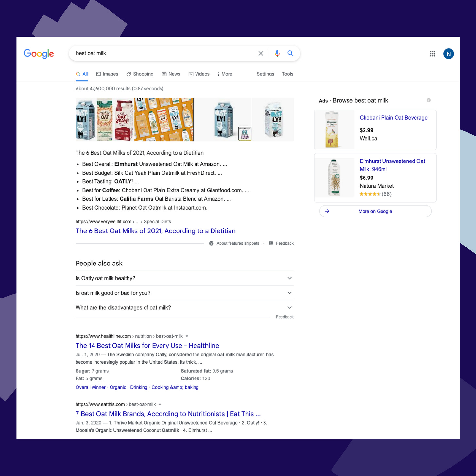Click the star rating for Elmhurst Oat Milk
Viewport: 476px width, 476px height.
click(370, 194)
